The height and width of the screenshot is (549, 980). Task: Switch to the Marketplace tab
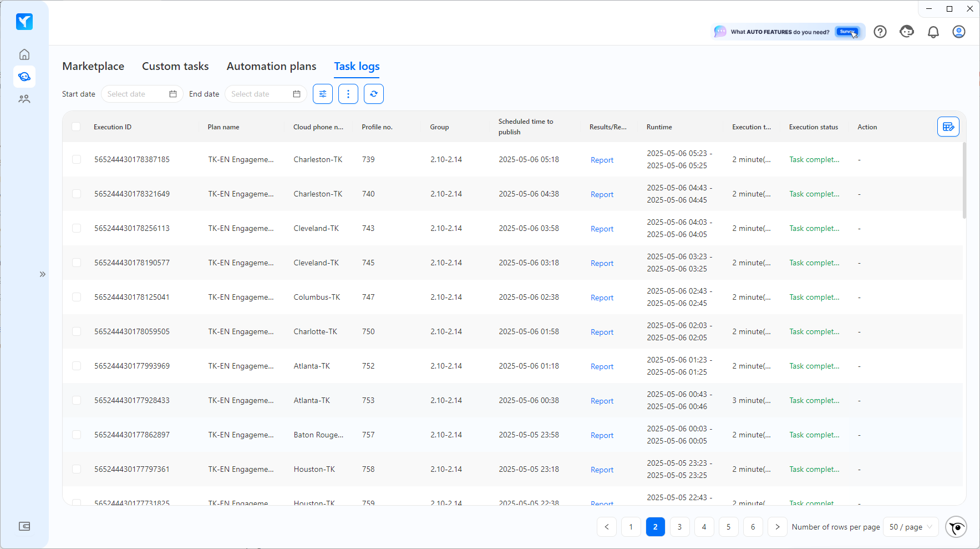[93, 66]
